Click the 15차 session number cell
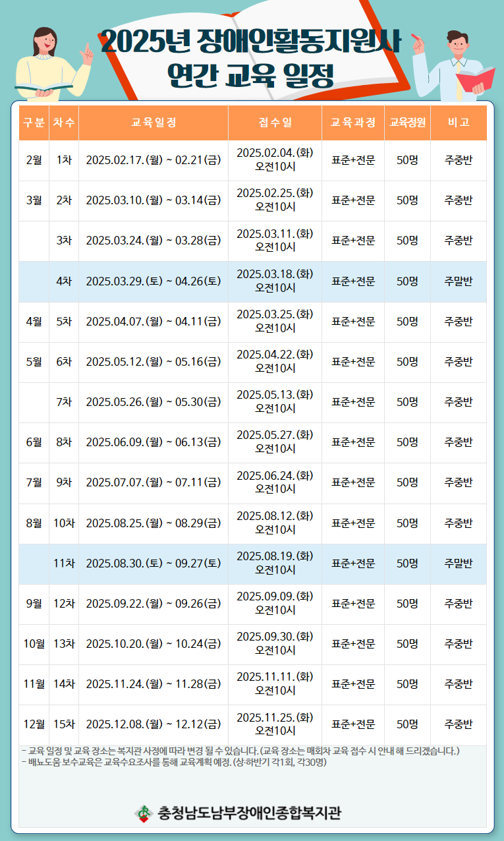Viewport: 504px width, 841px height. (x=64, y=724)
